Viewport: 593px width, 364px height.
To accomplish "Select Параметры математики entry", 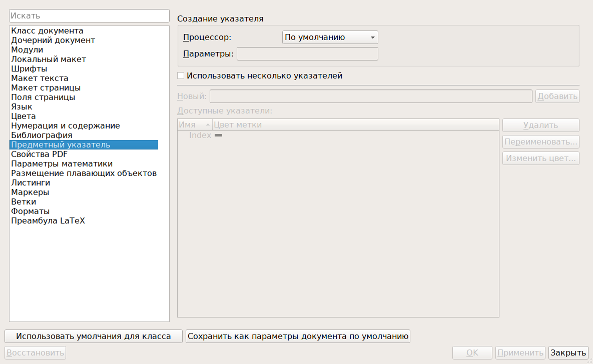I will pyautogui.click(x=84, y=163).
